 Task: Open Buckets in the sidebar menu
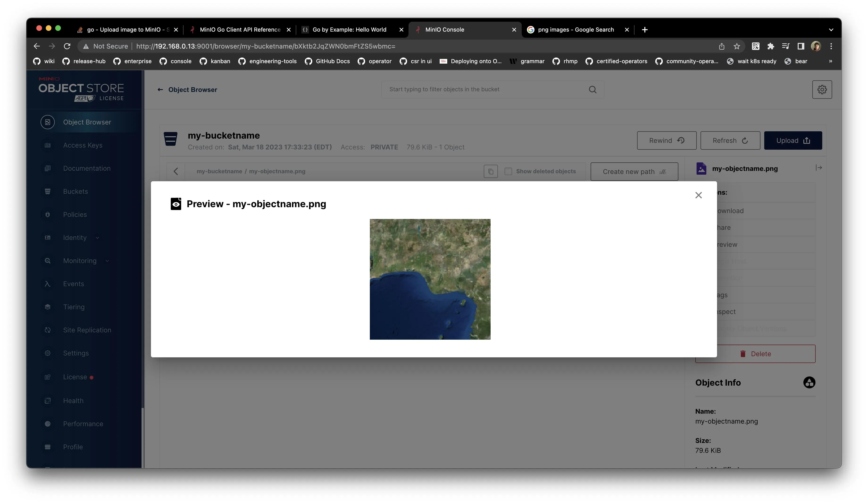point(75,191)
